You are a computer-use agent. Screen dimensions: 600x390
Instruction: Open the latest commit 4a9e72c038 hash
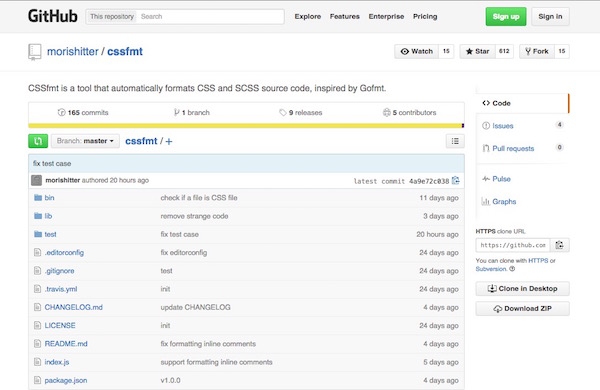[429, 181]
